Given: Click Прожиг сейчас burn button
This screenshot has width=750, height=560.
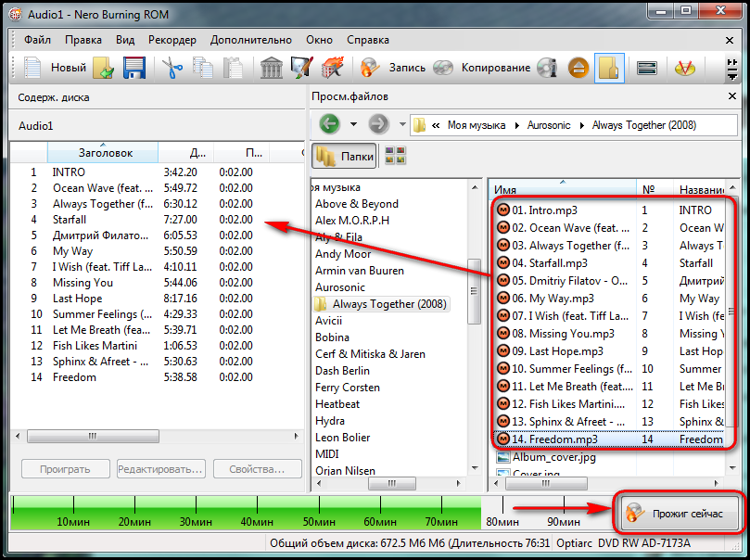Looking at the screenshot, I should point(680,513).
